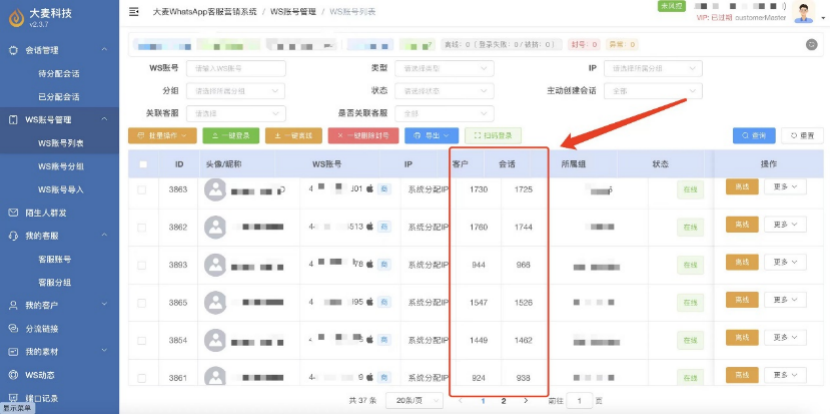Click the blue 商 badge in row 3893
Viewport: 832px width, 414px height.
point(384,264)
